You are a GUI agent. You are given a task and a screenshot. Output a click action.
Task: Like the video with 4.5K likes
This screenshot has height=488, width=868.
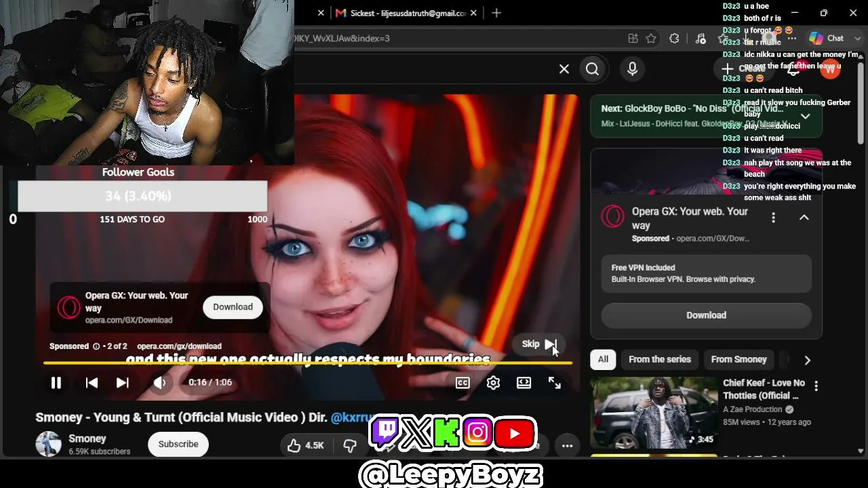tap(305, 445)
